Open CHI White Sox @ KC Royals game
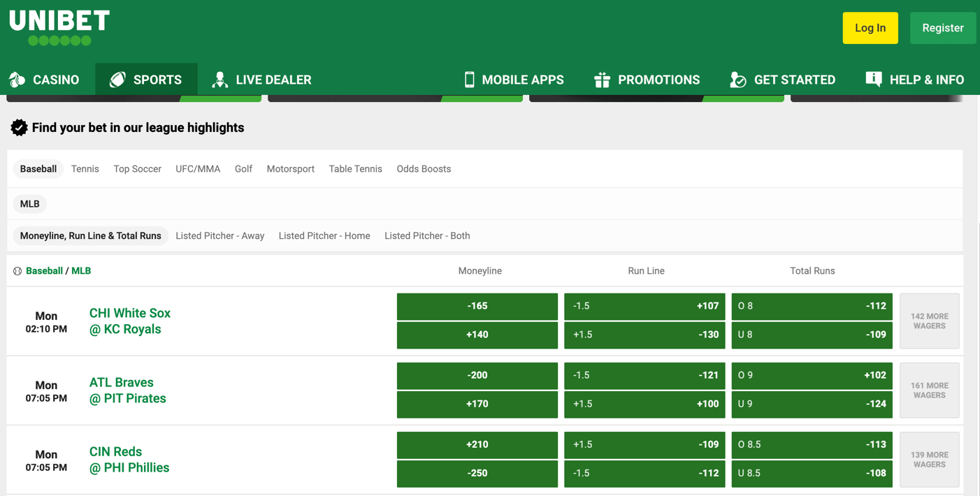 pos(130,321)
